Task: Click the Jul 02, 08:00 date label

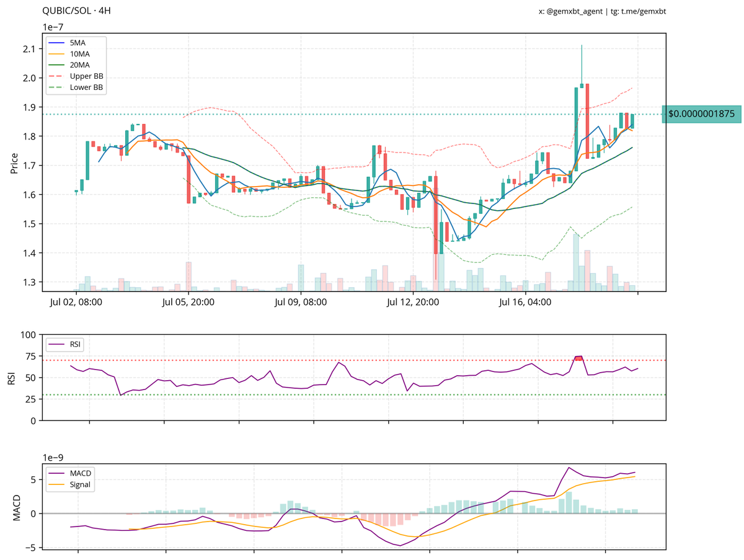Action: tap(76, 303)
